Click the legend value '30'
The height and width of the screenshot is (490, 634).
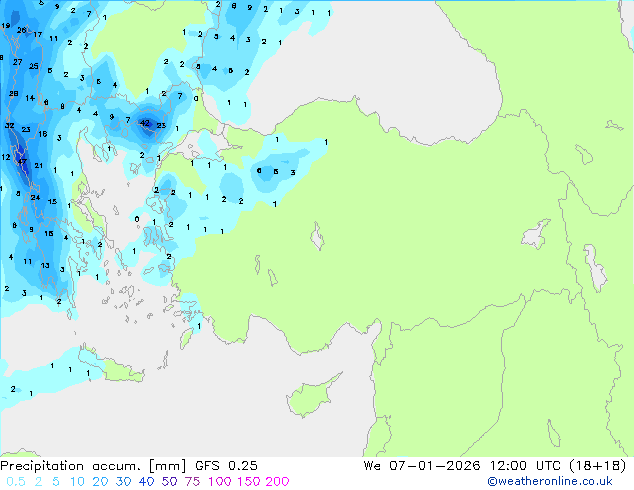click(123, 482)
